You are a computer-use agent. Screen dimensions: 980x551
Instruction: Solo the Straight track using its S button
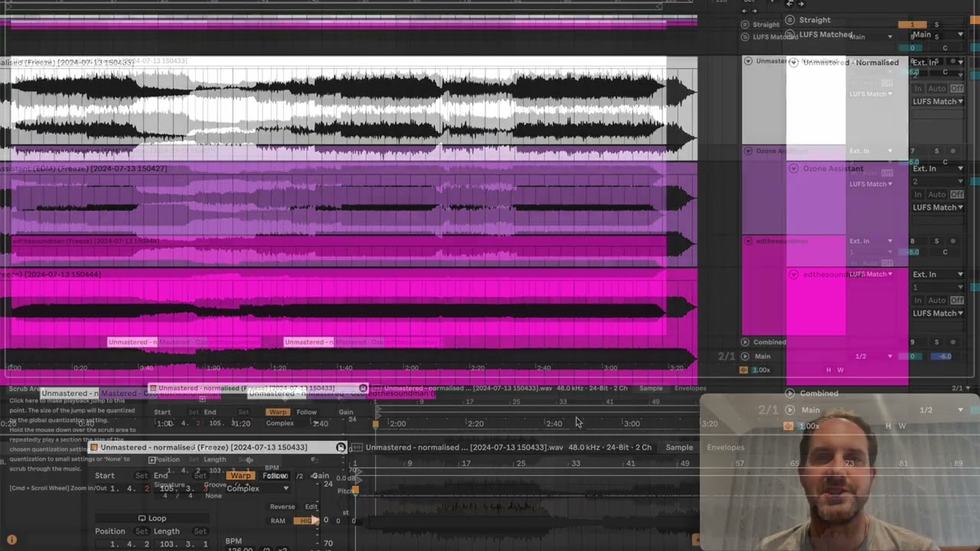click(936, 24)
